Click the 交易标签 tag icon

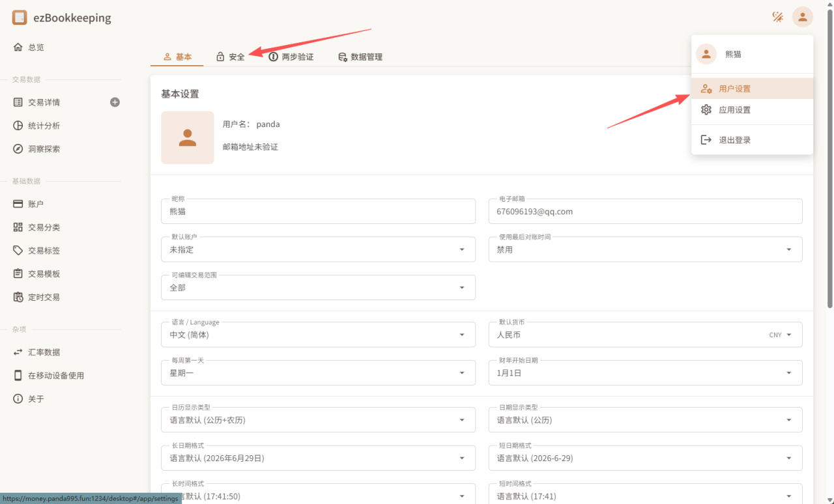tap(18, 251)
